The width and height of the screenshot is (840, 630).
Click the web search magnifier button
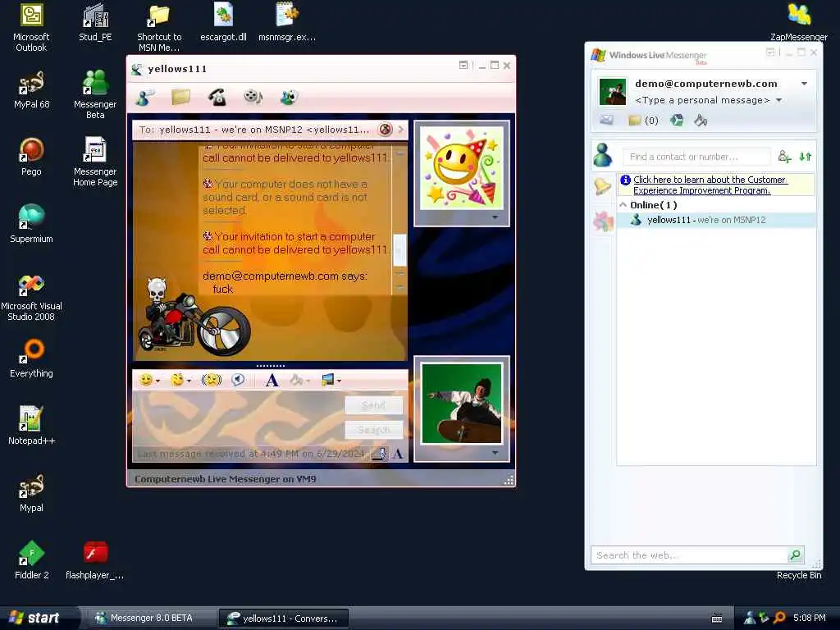pos(796,555)
